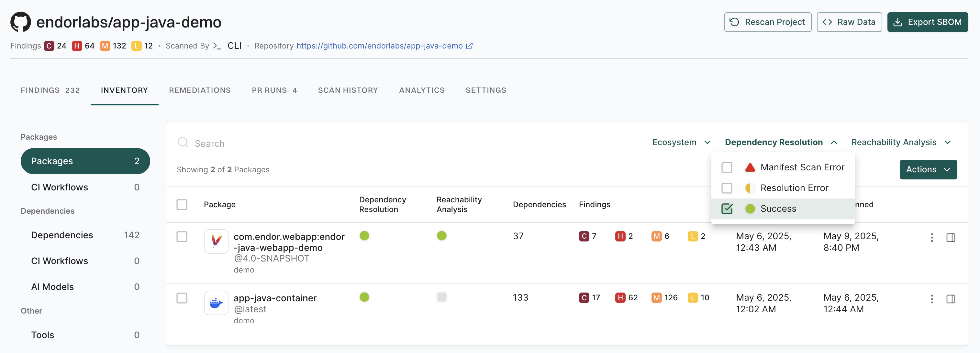Open the side panel for endor-java-webapp-demo row
The width and height of the screenshot is (980, 353).
951,238
